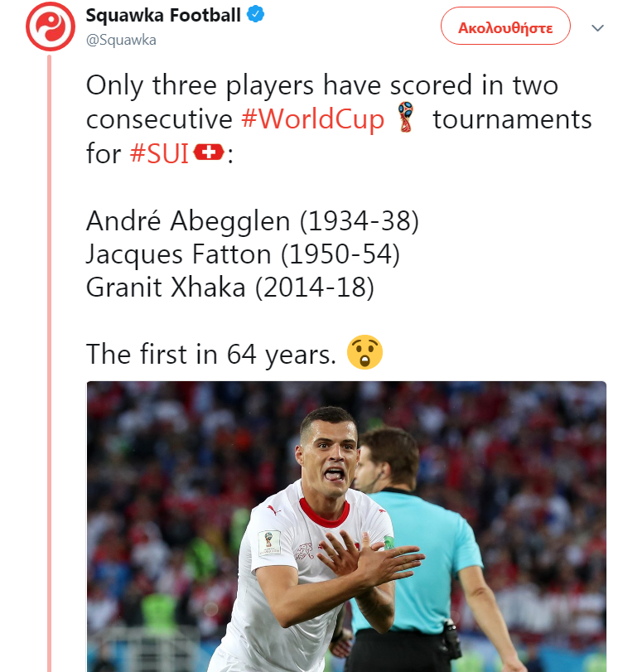Click the astonished face emoji
Viewport: 642px width, 672px height.
tap(364, 352)
